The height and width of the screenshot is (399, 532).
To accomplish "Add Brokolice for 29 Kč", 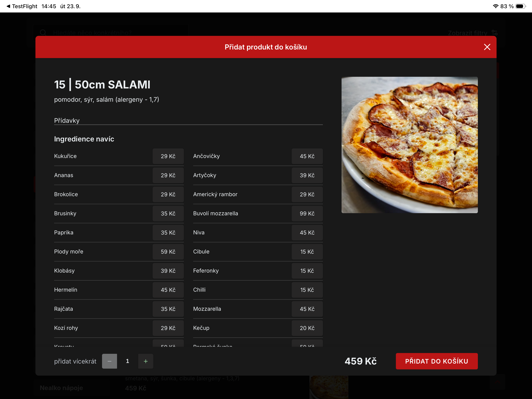I will 168,194.
